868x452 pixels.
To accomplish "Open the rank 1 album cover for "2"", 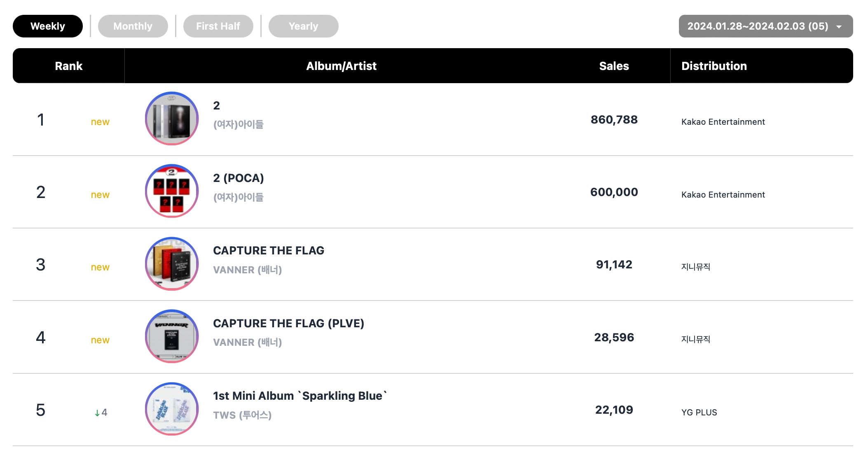I will tap(172, 119).
